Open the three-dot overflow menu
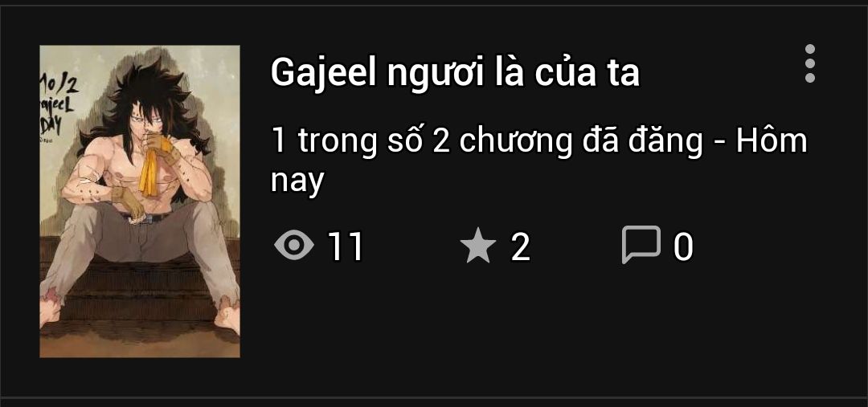Screen dimensions: 868x407 810,63
